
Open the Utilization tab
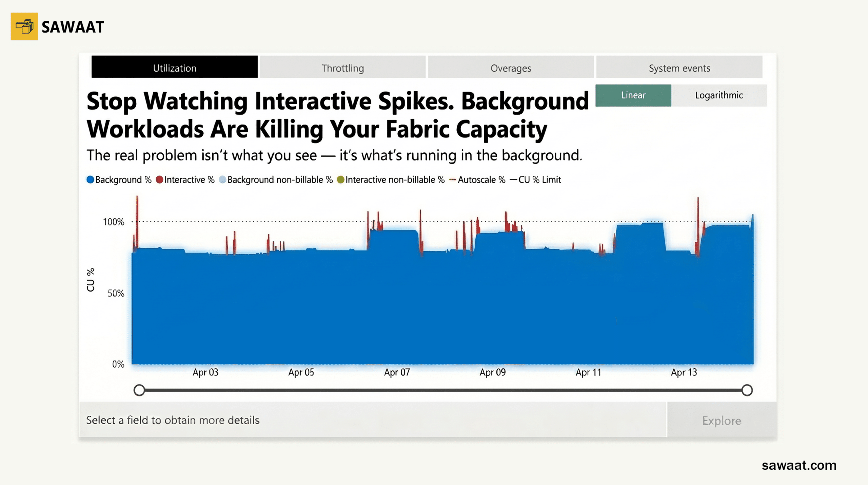tap(174, 68)
